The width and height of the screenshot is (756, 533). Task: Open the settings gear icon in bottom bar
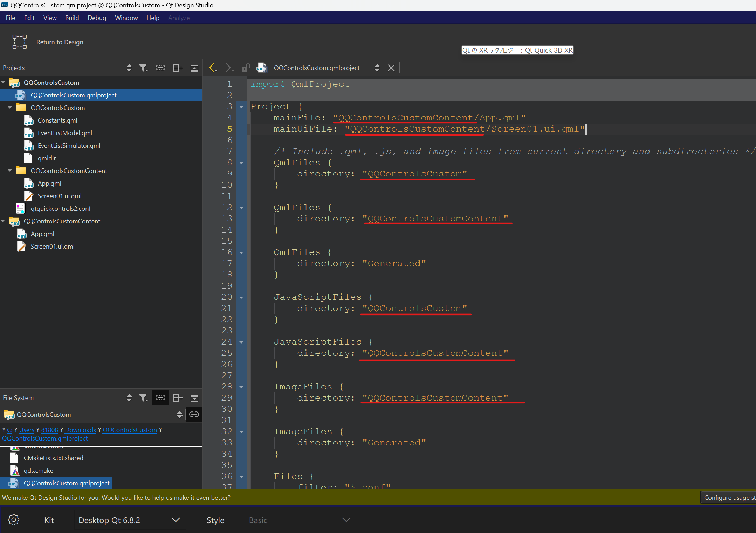point(14,520)
